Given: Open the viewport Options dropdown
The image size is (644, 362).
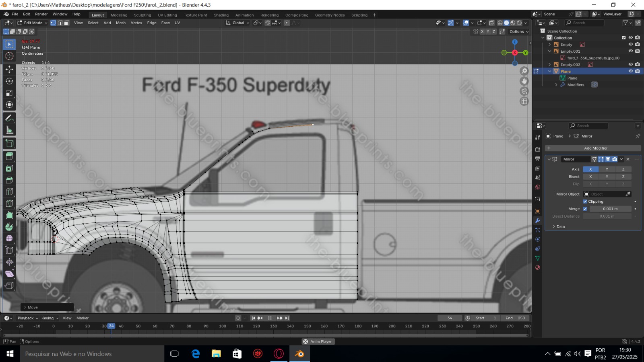Looking at the screenshot, I should coord(519,31).
